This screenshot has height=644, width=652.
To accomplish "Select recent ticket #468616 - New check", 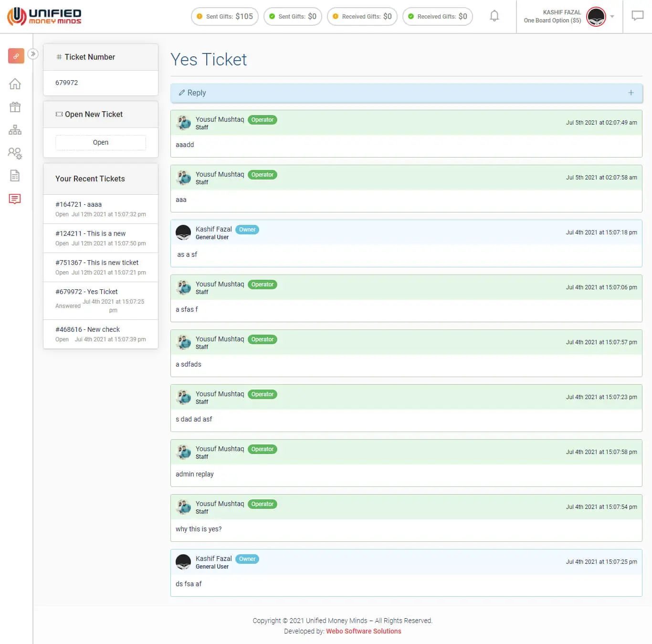I will pos(87,329).
